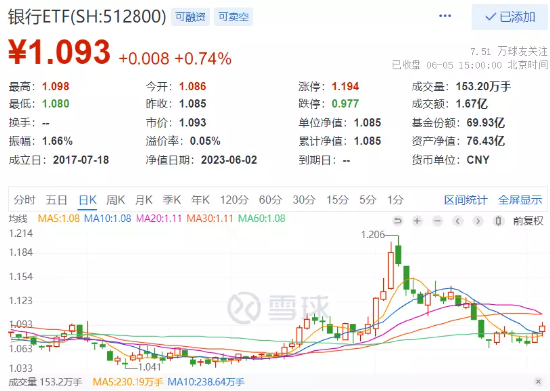
Task: Select the 日K chart tab
Action: tap(87, 200)
